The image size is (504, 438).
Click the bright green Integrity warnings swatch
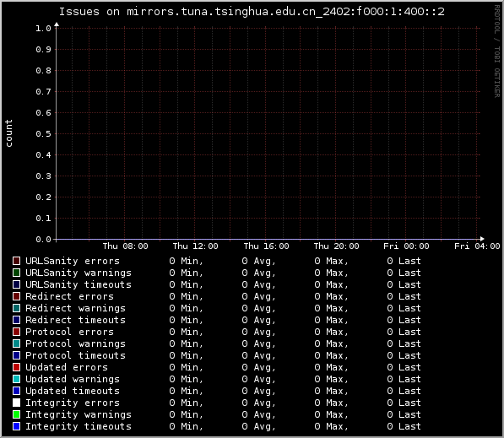click(16, 414)
